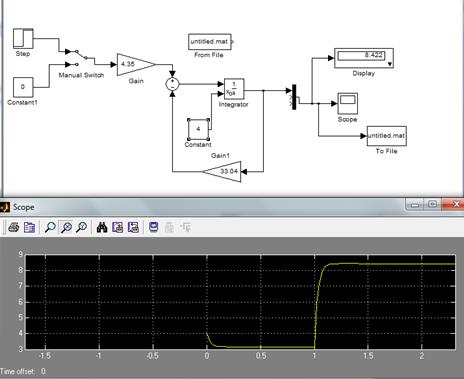Maximize the Scope window

coord(432,204)
